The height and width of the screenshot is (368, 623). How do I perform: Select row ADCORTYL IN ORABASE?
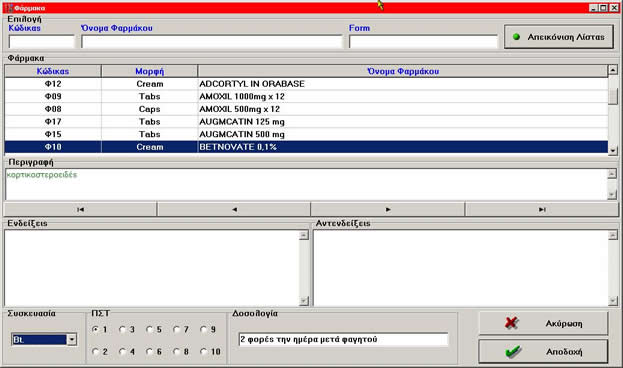coord(306,84)
